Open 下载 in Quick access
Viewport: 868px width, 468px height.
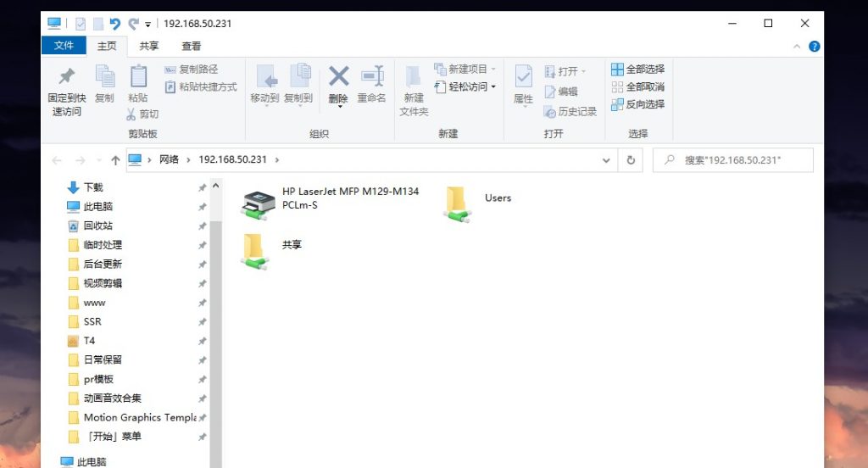(93, 187)
